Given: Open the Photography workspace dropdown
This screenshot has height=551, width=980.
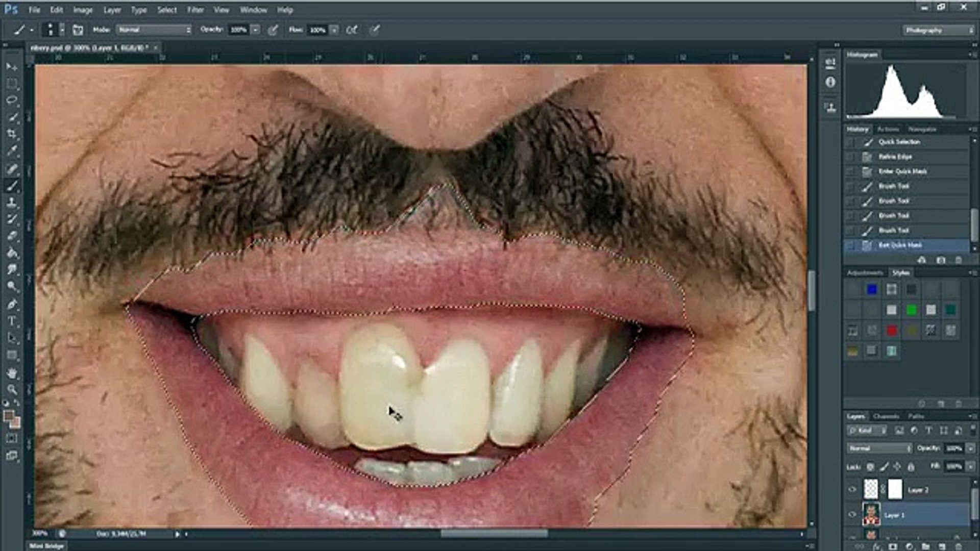Looking at the screenshot, I should (938, 31).
